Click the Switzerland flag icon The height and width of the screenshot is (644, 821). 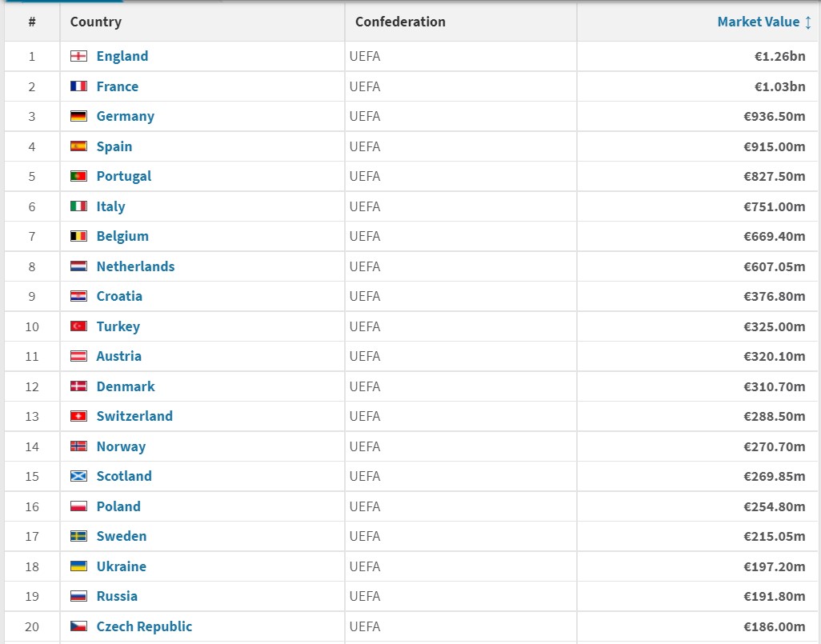(78, 416)
